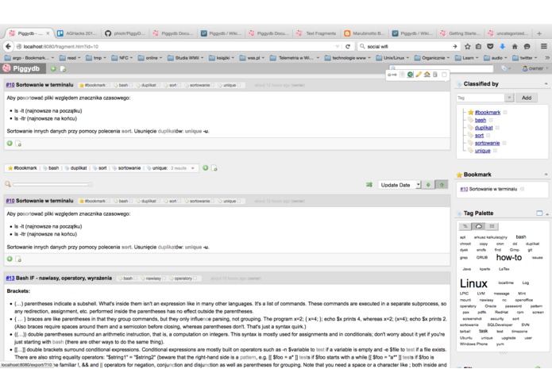Click the Linux tag in the Tag Palette
This screenshot has width=552, height=392.
point(473,283)
